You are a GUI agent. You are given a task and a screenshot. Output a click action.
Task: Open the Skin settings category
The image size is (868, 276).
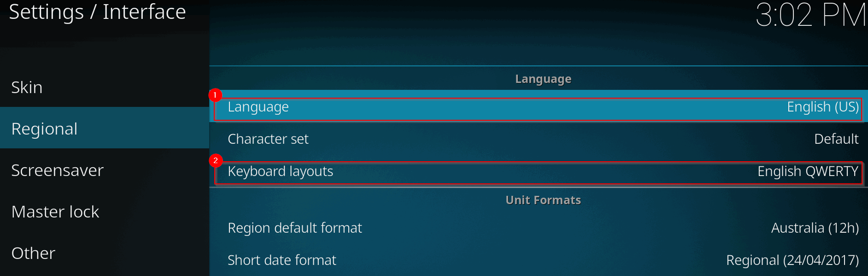(27, 87)
